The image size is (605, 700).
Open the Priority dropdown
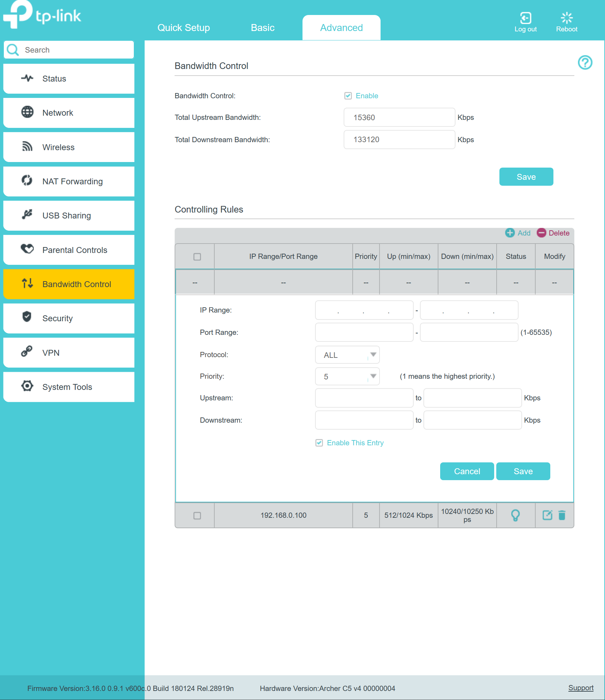coord(347,376)
